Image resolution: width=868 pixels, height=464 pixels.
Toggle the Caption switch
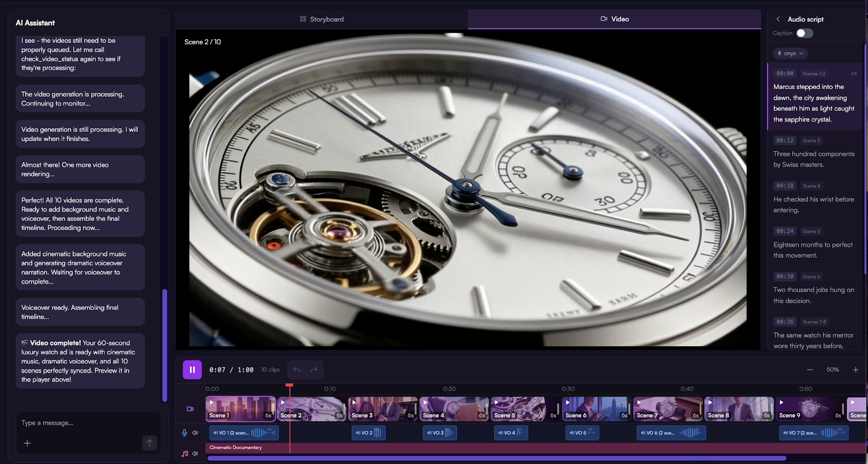click(x=804, y=33)
